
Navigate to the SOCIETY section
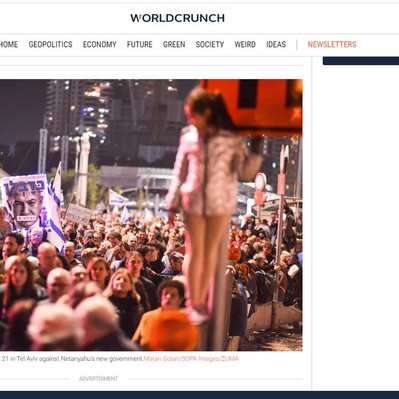pos(210,44)
